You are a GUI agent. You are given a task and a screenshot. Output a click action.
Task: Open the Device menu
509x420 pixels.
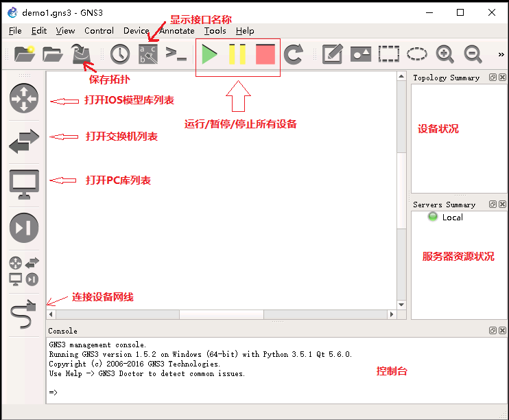(136, 31)
